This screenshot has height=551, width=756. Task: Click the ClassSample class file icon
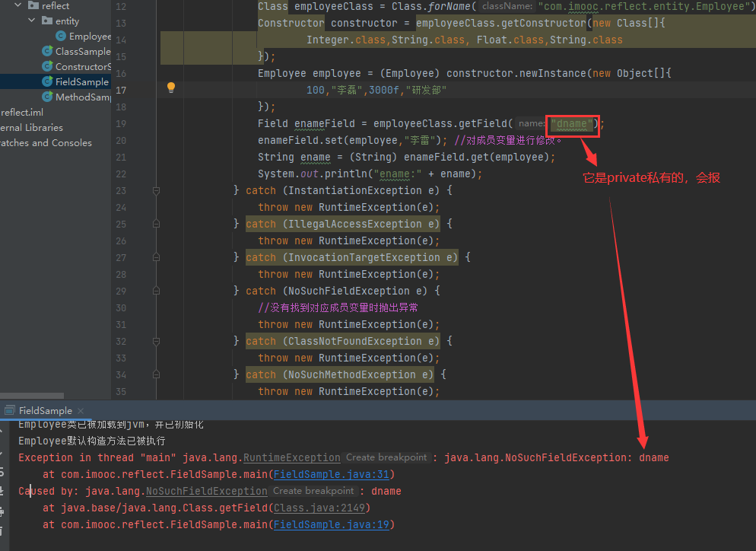tap(48, 52)
